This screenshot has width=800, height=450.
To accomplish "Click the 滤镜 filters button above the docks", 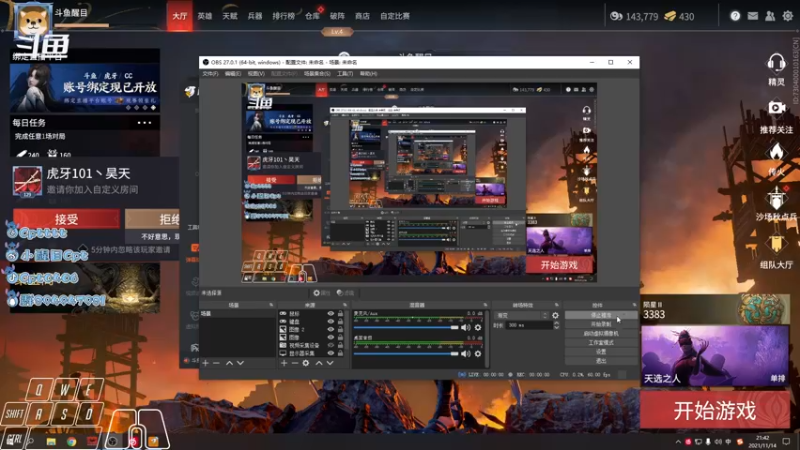I will pos(345,293).
